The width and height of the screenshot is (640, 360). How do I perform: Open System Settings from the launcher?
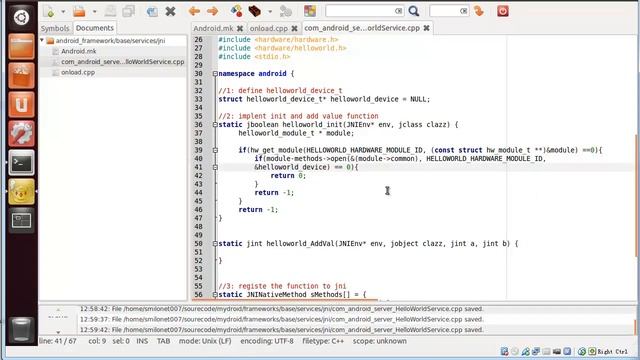click(21, 133)
